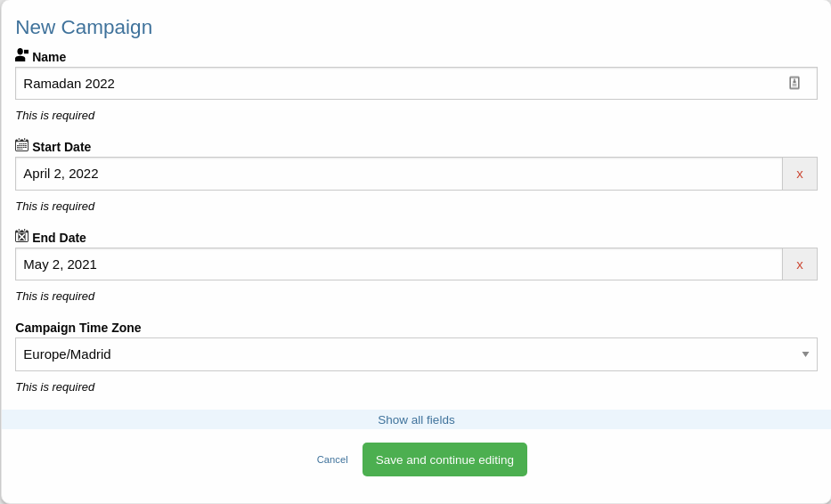Open the Start Date field showing April 2, 2022
The width and height of the screenshot is (831, 504).
click(x=398, y=174)
